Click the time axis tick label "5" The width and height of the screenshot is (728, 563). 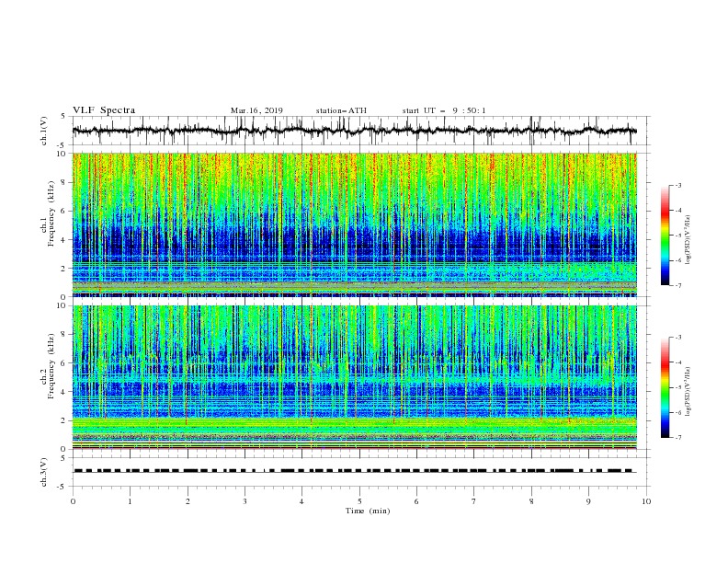pyautogui.click(x=359, y=501)
